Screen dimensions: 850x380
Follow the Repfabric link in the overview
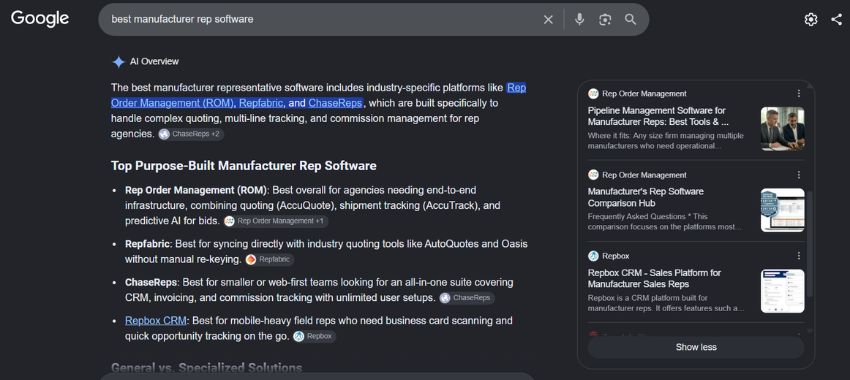[x=261, y=103]
